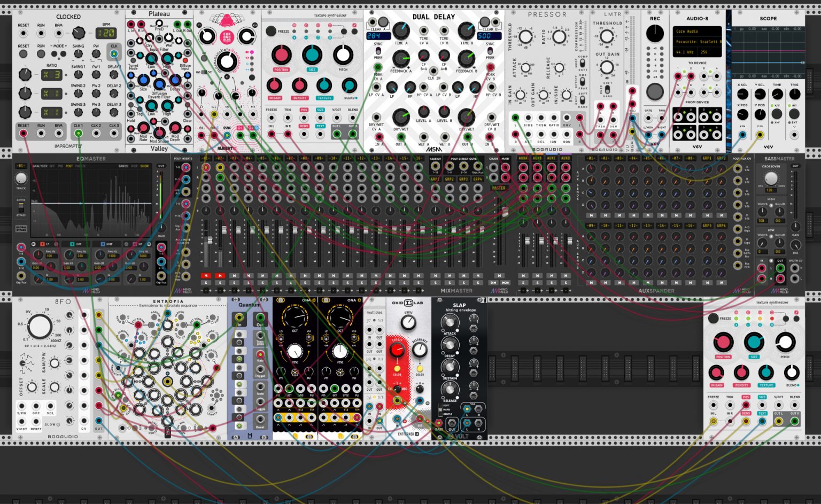Click the POSITION knob on top texture synthesizer
This screenshot has width=821, height=504.
pyautogui.click(x=281, y=55)
